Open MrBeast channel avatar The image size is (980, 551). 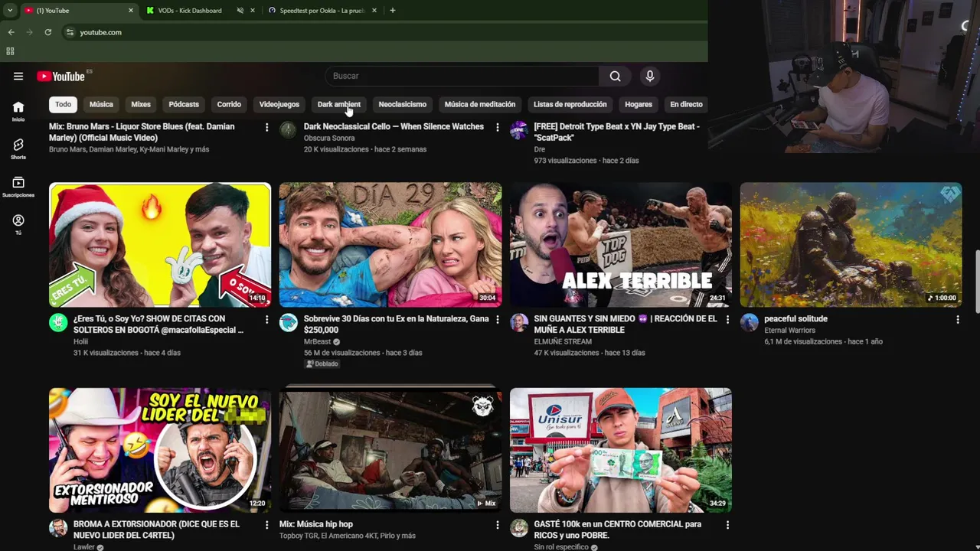288,322
